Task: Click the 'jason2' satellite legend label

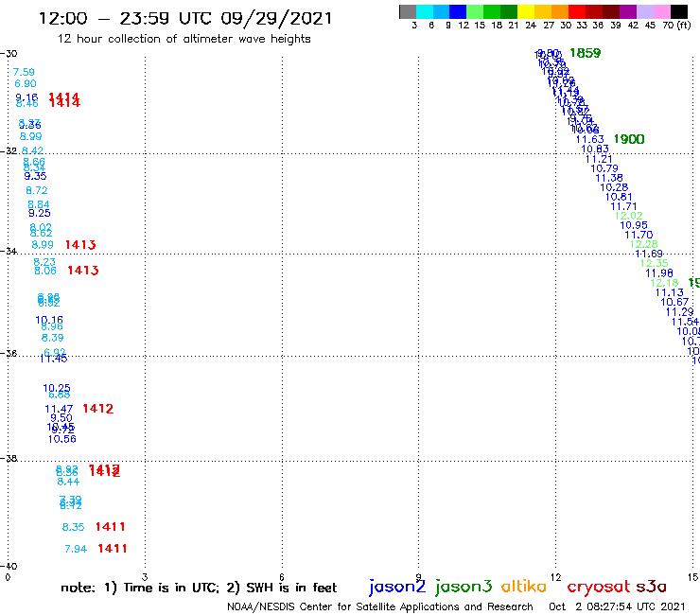Action: [x=397, y=587]
